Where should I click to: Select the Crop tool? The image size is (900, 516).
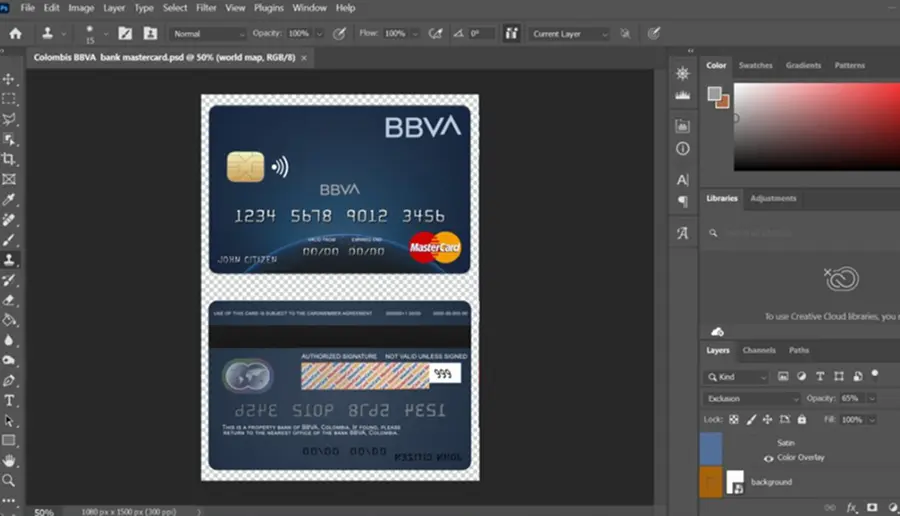click(x=9, y=159)
